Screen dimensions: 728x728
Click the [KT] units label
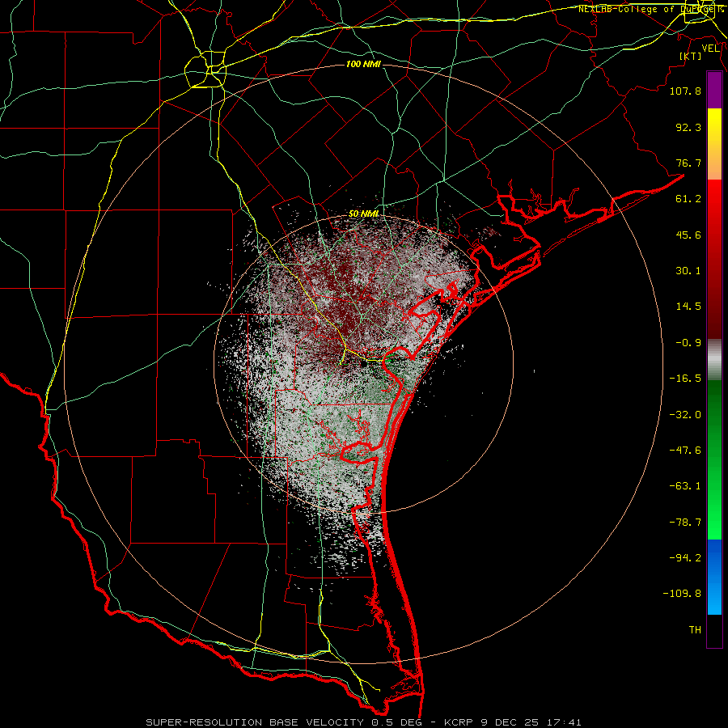[x=691, y=56]
